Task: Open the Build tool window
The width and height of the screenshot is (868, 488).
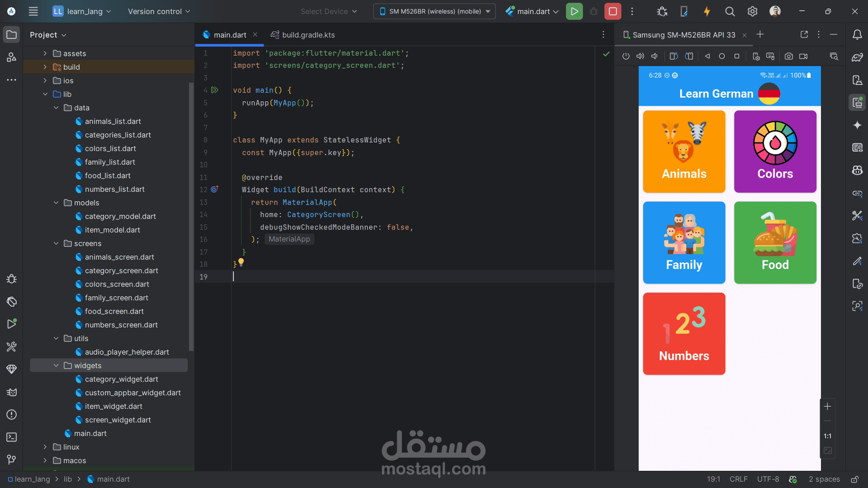Action: 12,347
